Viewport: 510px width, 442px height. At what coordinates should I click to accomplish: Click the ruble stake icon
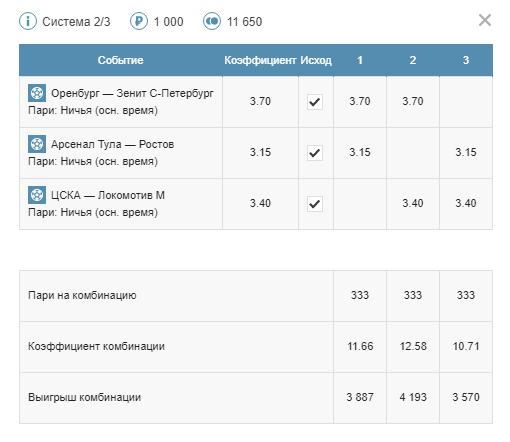[x=139, y=21]
